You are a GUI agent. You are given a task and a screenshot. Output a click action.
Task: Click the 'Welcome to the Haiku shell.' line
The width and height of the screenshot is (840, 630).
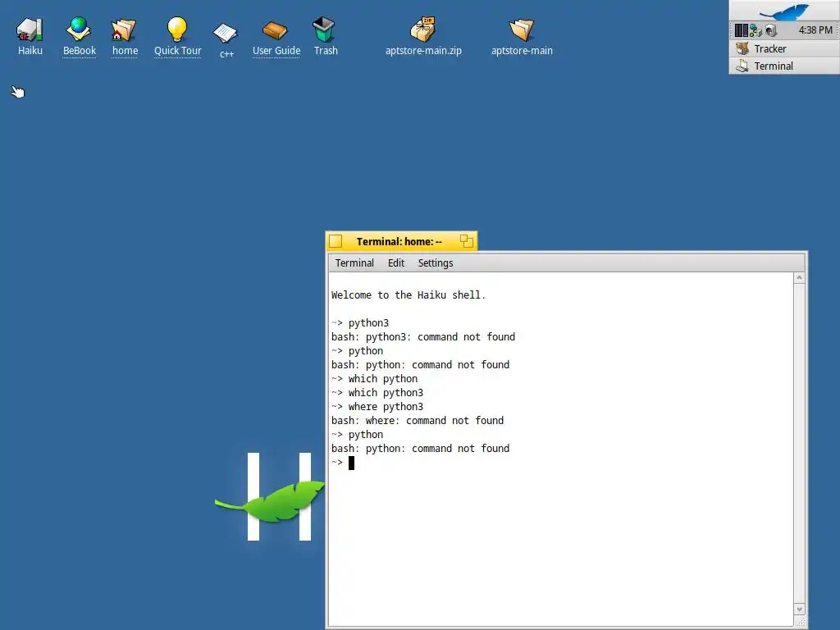[409, 295]
